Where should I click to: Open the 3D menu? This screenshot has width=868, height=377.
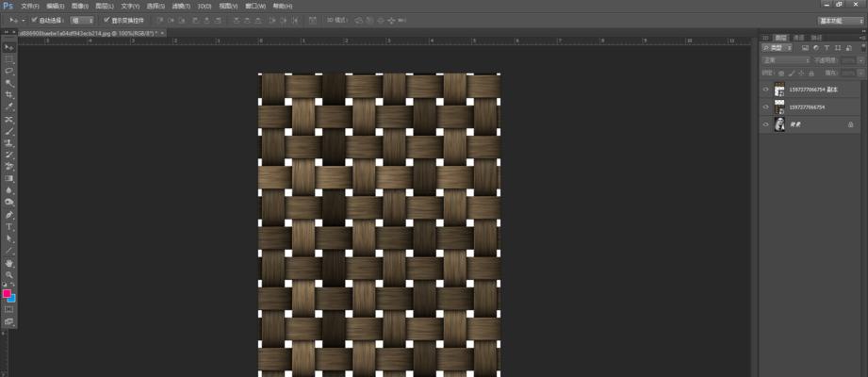[x=205, y=6]
